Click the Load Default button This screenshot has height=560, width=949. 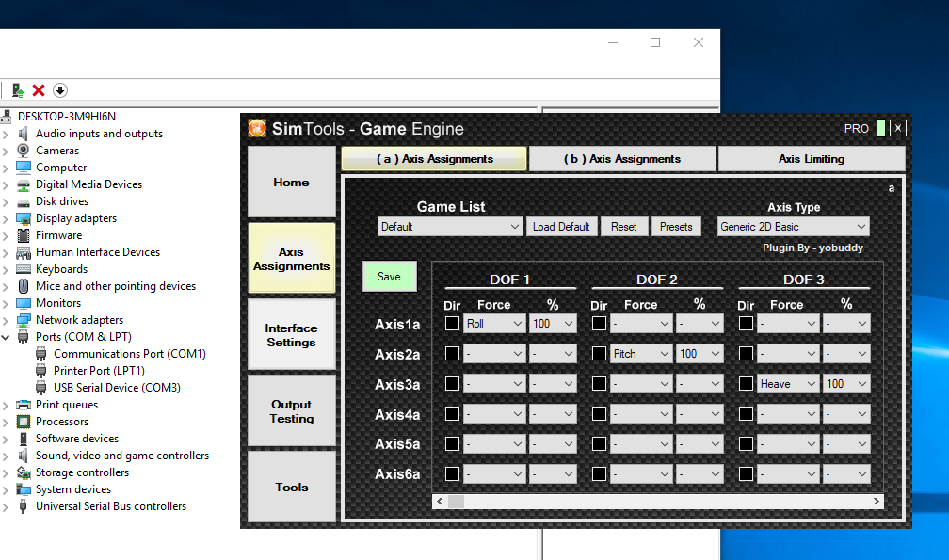pos(561,227)
